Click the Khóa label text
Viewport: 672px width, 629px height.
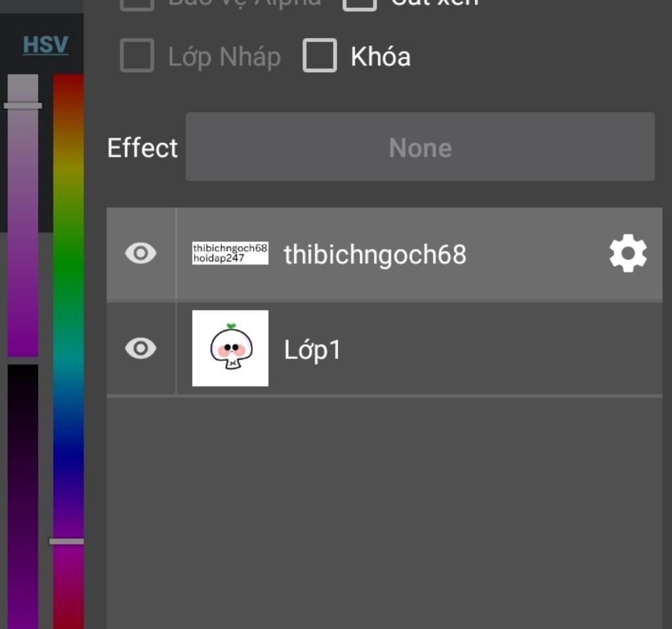point(381,57)
